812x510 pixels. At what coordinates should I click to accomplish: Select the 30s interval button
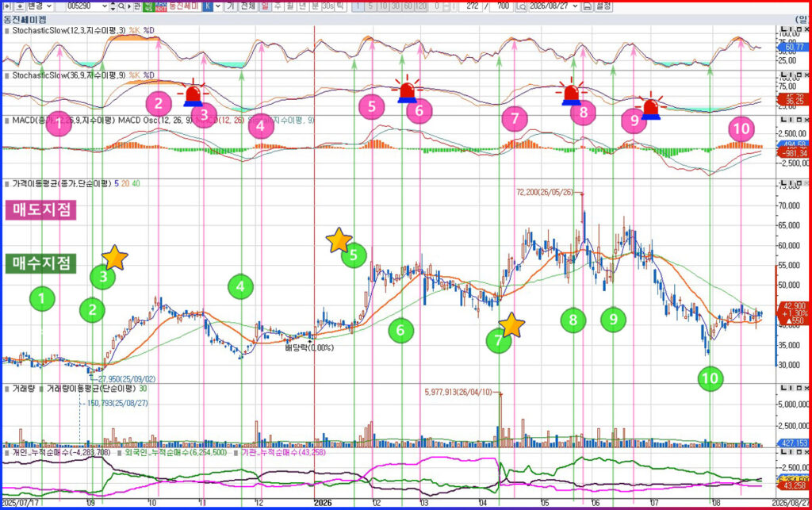[327, 6]
